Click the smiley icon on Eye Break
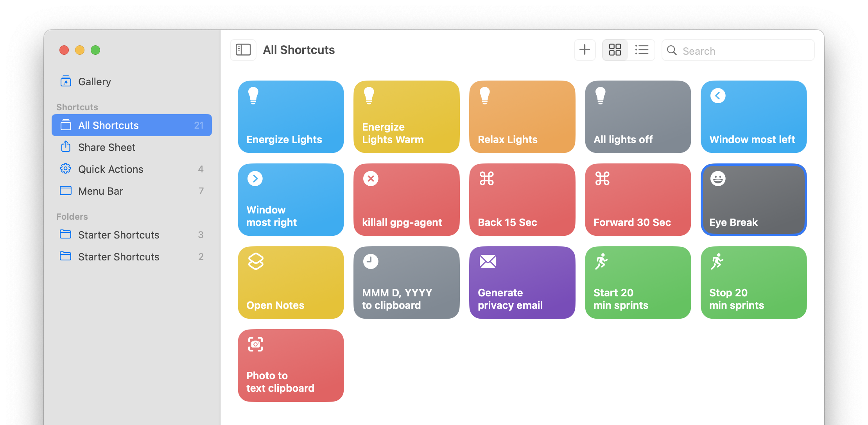 click(x=718, y=179)
